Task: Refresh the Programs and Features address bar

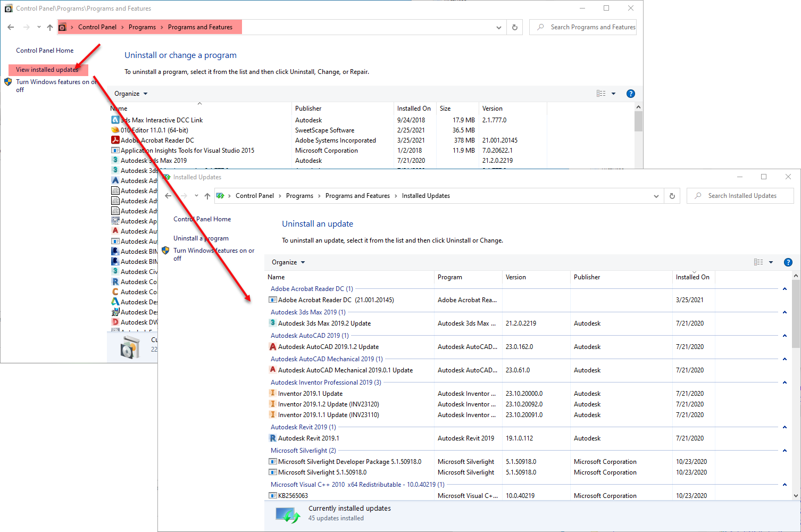Action: pos(515,27)
